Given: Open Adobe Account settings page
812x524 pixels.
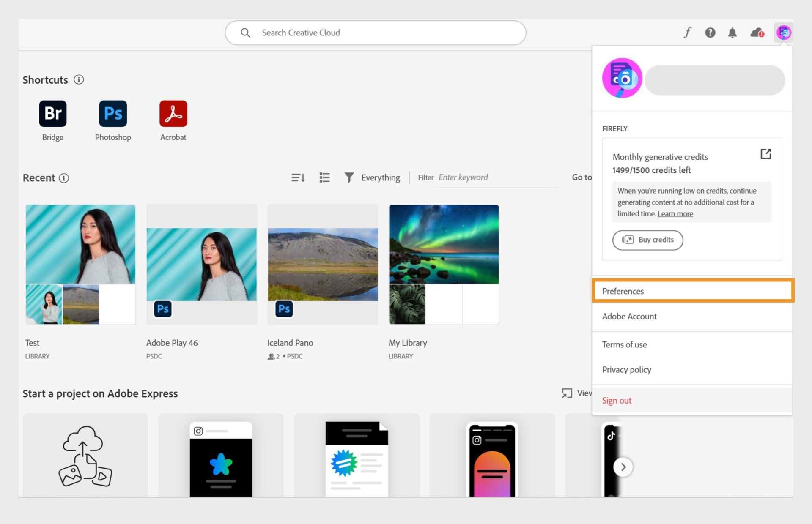Looking at the screenshot, I should [x=629, y=316].
